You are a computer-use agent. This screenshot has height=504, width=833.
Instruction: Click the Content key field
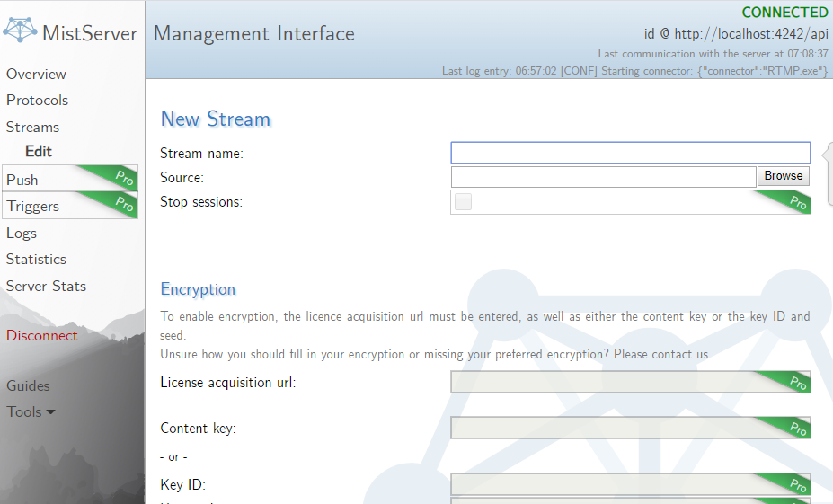coord(631,428)
